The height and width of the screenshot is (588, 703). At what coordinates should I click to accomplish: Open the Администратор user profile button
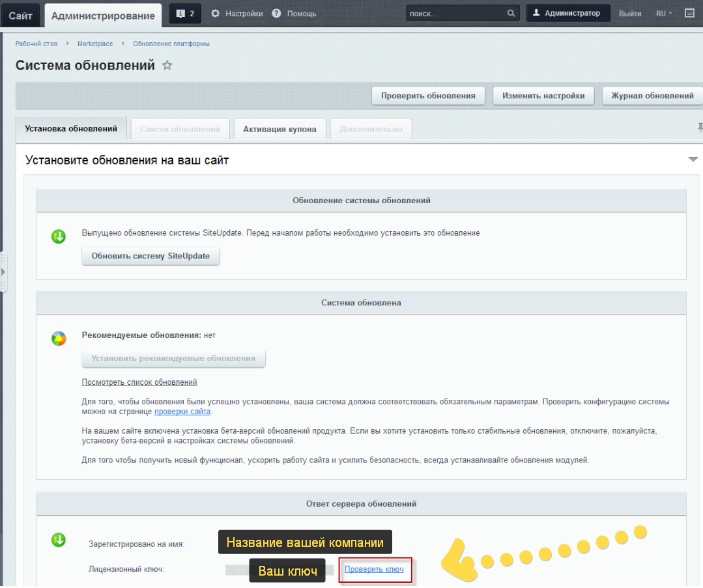click(x=567, y=14)
